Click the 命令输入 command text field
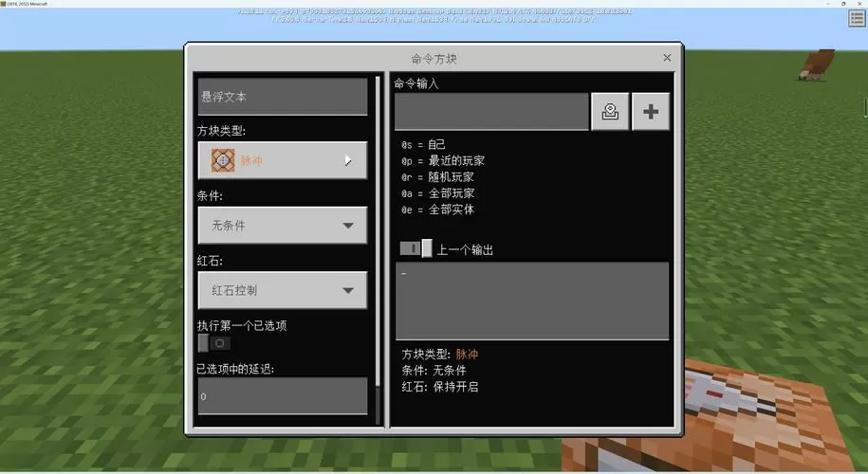 pos(491,112)
